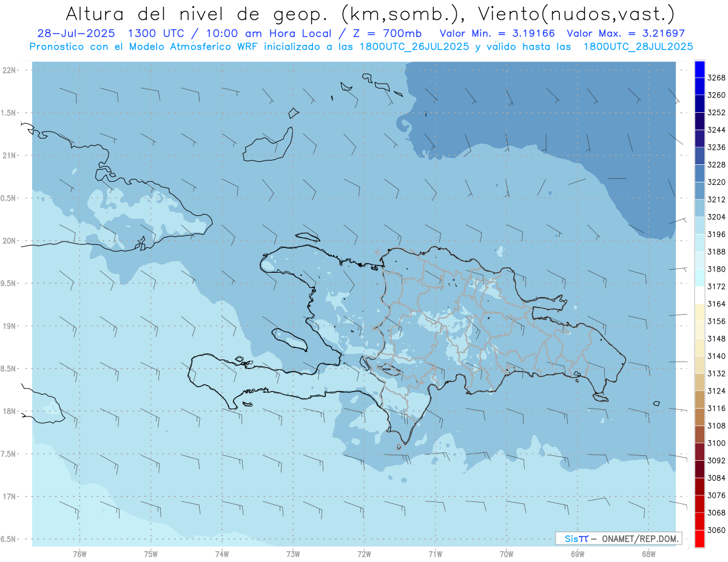
Task: Click the '1.5N' latitude label
Action: (x=9, y=113)
